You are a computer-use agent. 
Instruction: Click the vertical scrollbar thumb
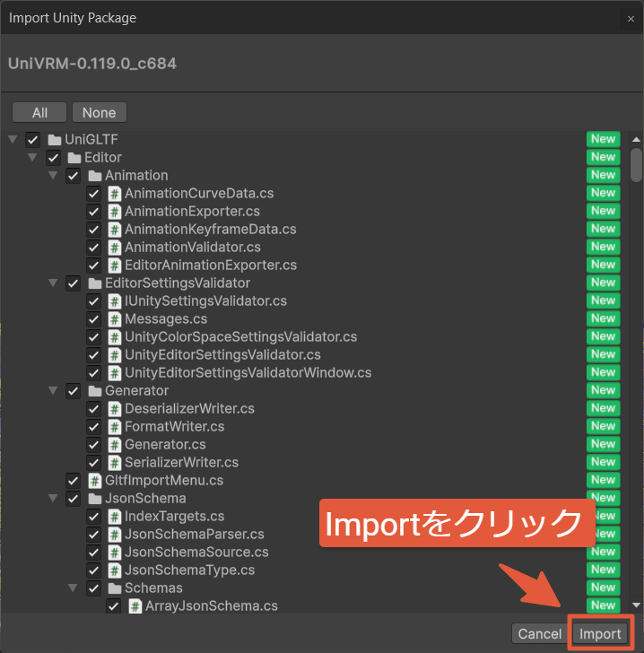tap(636, 165)
